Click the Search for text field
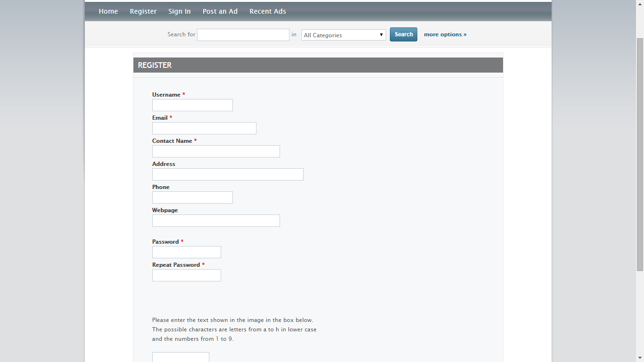Image resolution: width=644 pixels, height=362 pixels. pyautogui.click(x=243, y=35)
